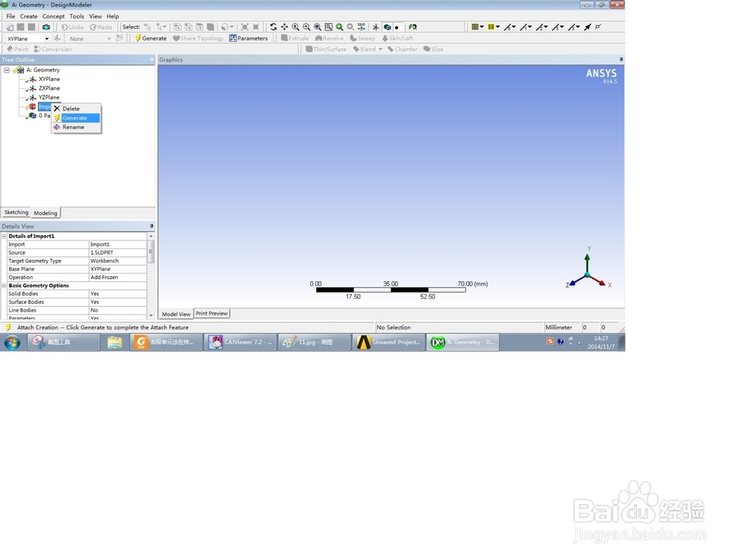Open the File menu
The image size is (747, 560).
pos(10,16)
